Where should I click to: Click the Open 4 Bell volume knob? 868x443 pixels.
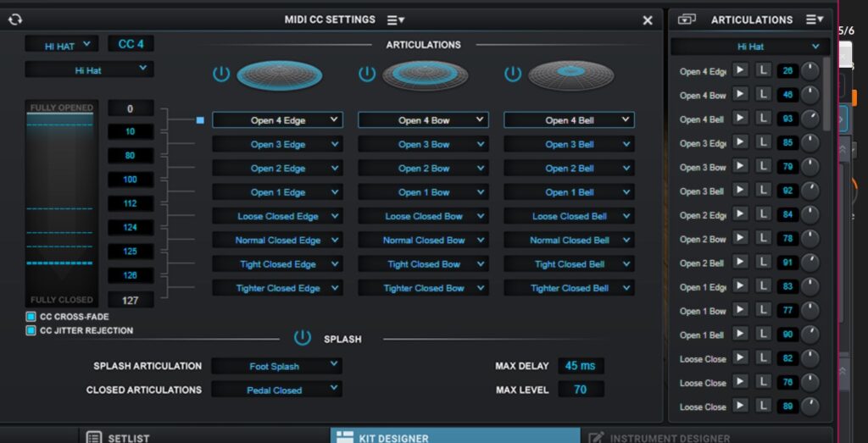tap(810, 119)
